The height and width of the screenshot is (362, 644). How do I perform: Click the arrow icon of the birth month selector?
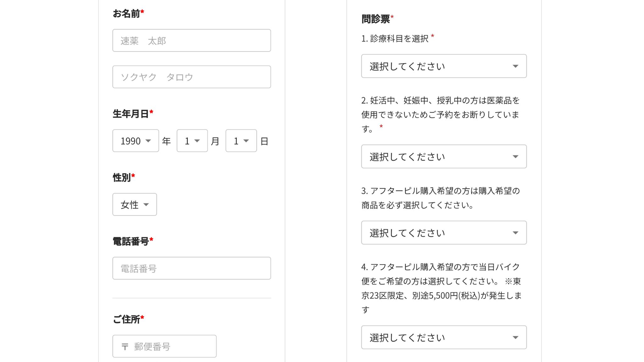[197, 141]
